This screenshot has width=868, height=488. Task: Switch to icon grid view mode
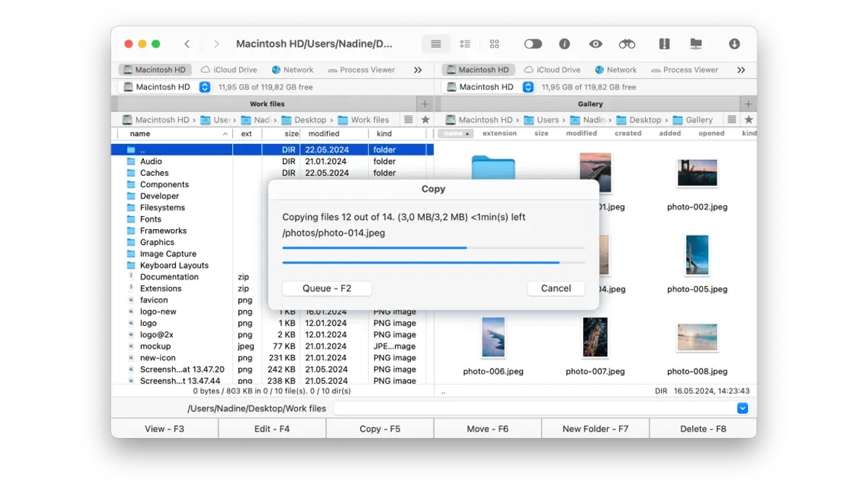click(x=495, y=44)
